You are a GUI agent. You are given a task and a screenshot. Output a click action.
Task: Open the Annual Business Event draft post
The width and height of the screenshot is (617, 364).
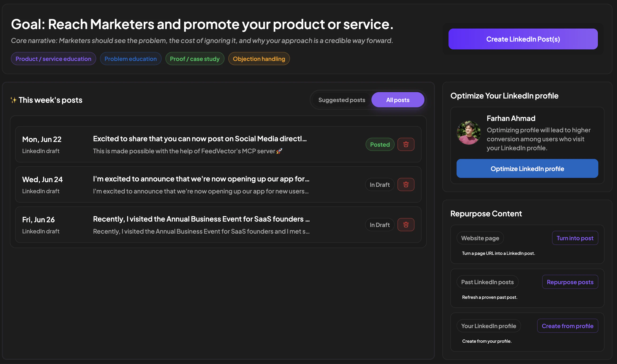[x=218, y=225]
